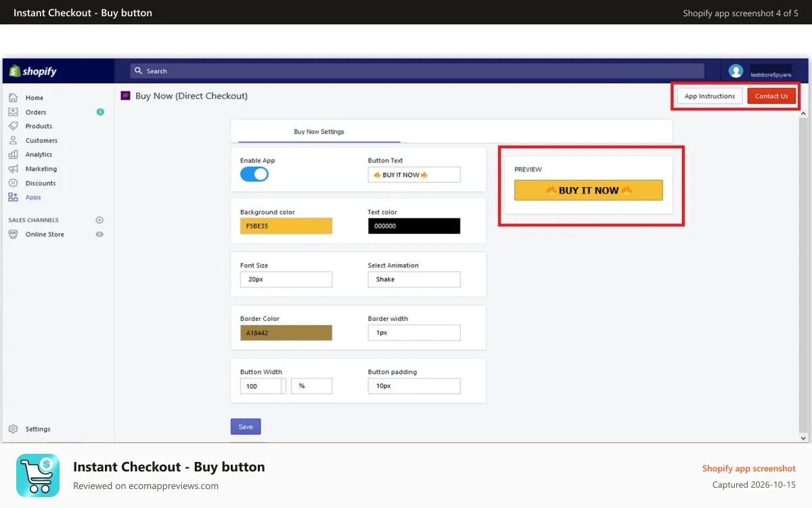Pick the Background color swatch F5BE35
The height and width of the screenshot is (508, 812).
pos(286,226)
